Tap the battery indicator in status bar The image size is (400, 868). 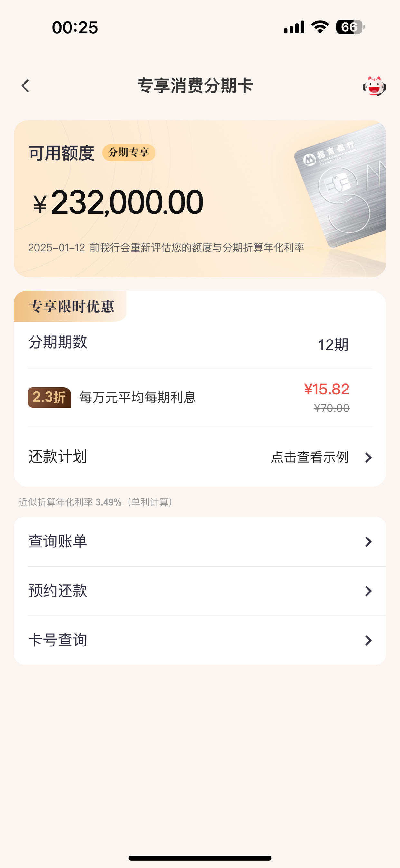coord(350,27)
